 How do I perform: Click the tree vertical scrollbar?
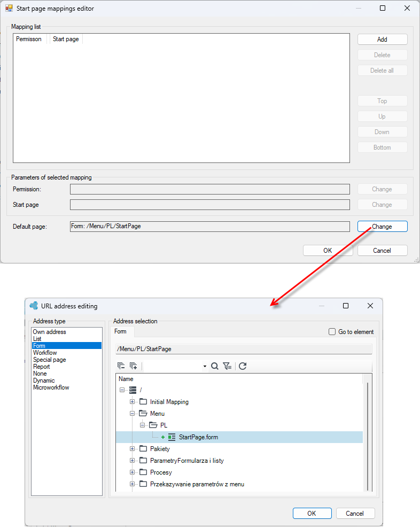click(x=368, y=436)
